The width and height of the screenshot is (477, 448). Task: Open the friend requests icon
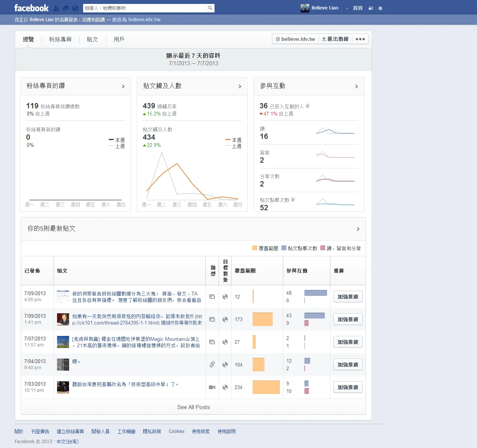point(56,8)
